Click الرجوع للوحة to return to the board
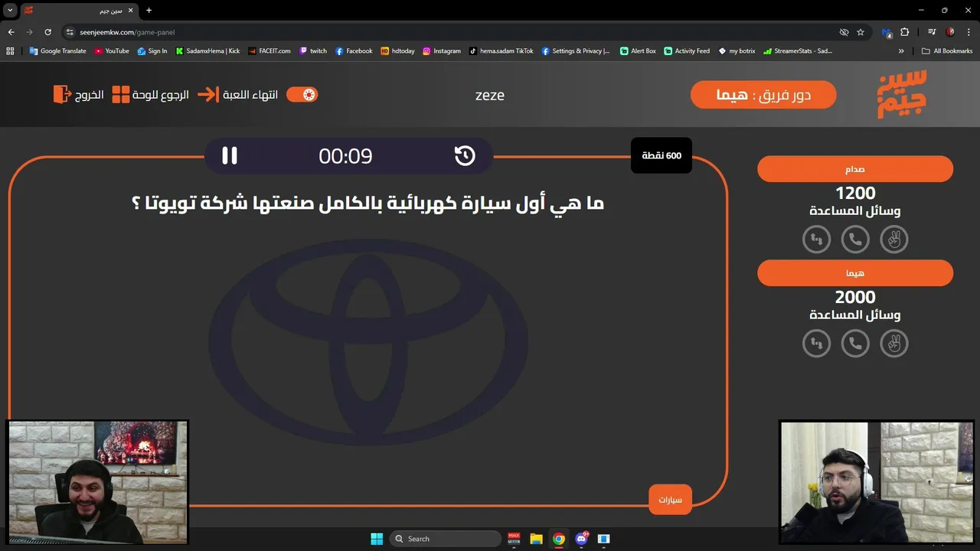The height and width of the screenshot is (551, 980). coord(150,95)
